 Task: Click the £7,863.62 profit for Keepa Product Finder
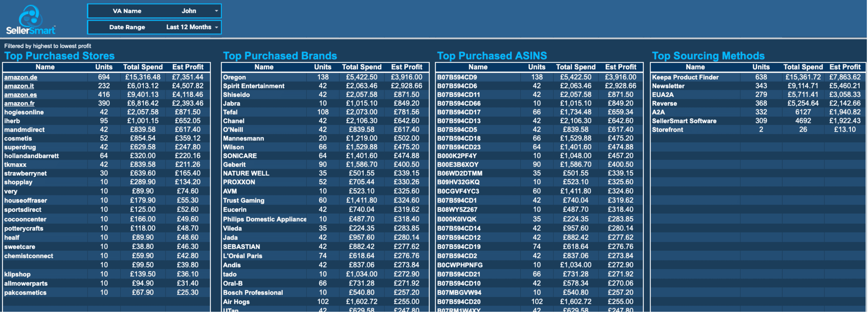click(x=845, y=77)
